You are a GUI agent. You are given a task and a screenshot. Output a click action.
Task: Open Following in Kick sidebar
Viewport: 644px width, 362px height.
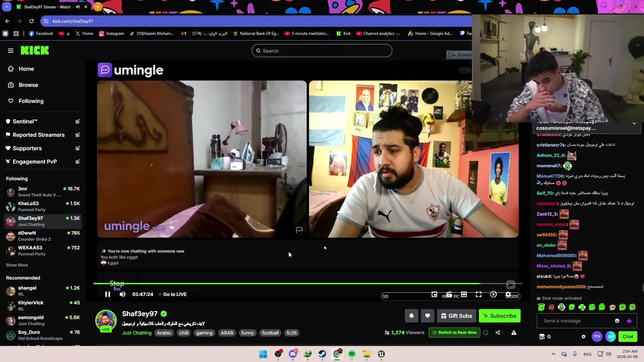[31, 101]
